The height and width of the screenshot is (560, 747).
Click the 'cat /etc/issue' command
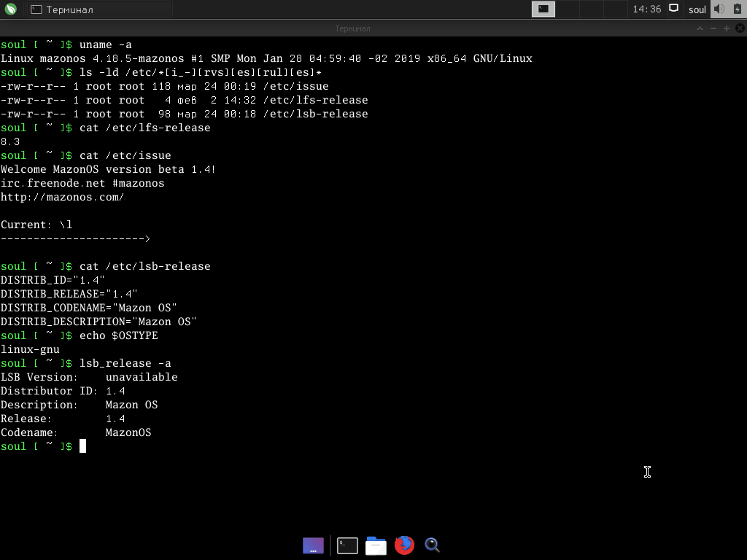(x=125, y=155)
